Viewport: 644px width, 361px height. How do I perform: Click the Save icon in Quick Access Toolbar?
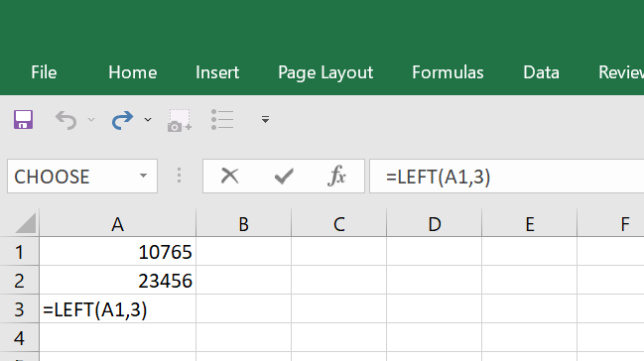tap(23, 120)
